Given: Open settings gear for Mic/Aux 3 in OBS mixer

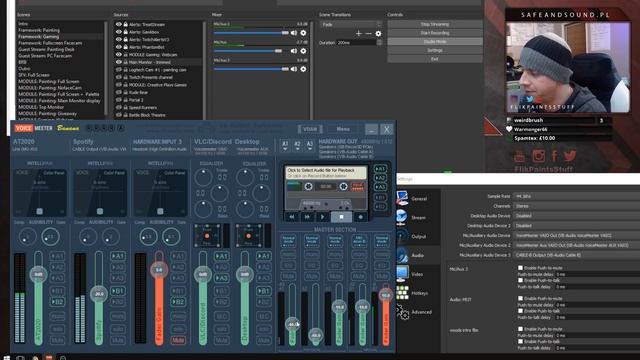Looking at the screenshot, I should 303,69.
